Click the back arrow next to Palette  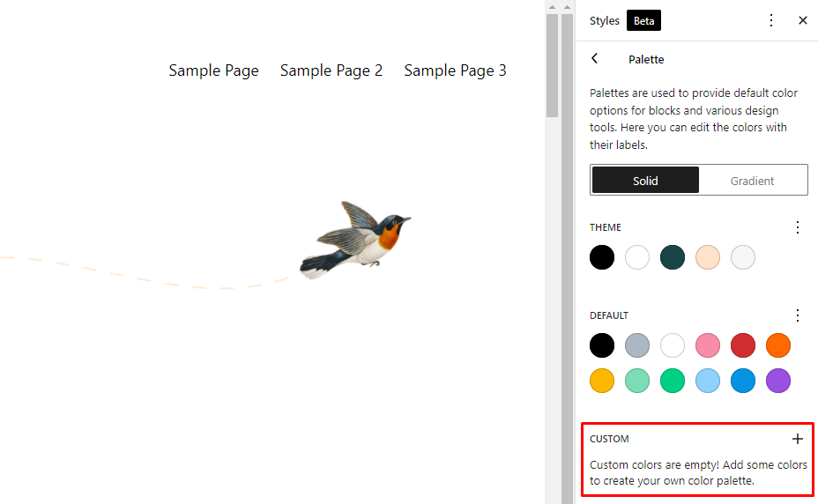pyautogui.click(x=595, y=59)
